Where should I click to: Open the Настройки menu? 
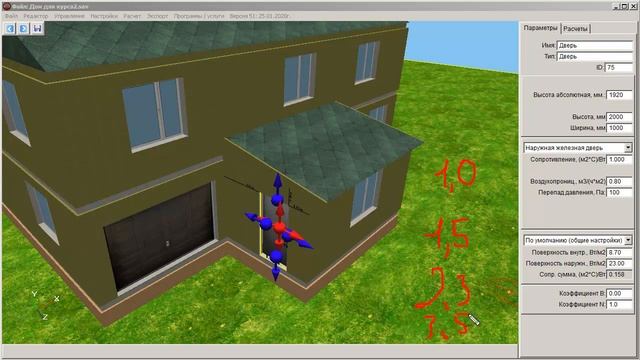(104, 16)
